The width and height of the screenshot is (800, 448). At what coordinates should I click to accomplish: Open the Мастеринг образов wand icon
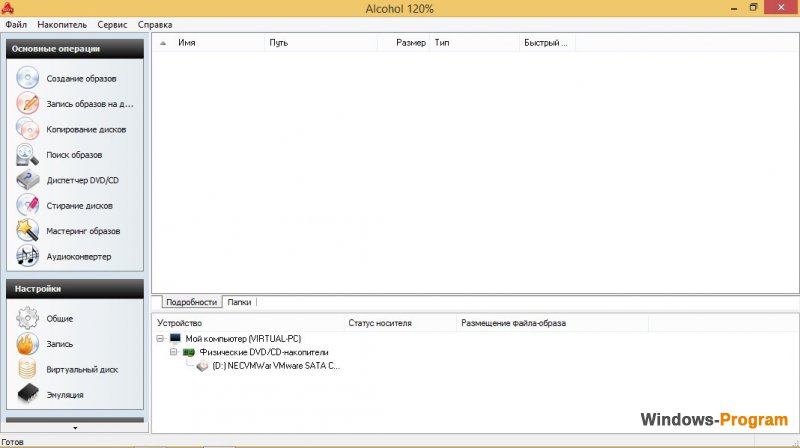pyautogui.click(x=28, y=231)
